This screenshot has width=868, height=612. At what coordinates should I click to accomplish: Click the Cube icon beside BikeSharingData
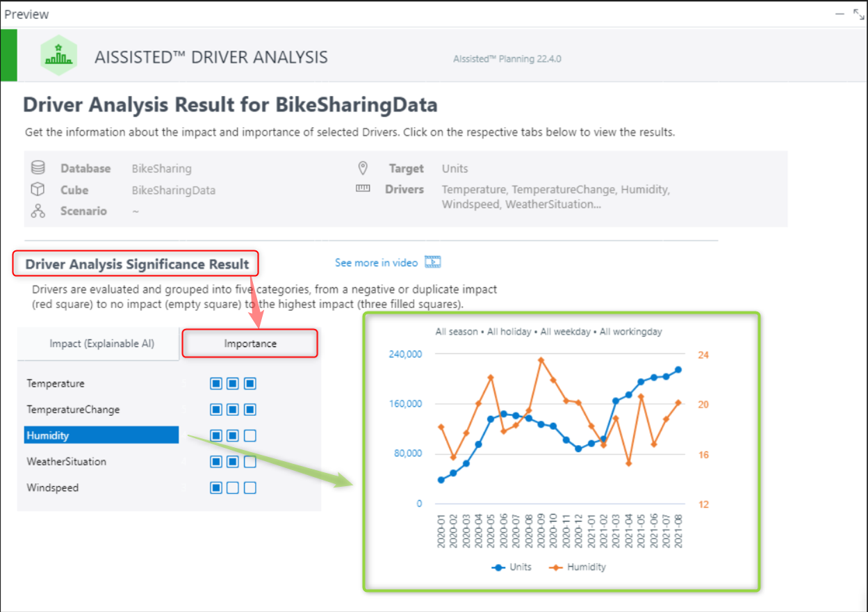click(x=40, y=189)
